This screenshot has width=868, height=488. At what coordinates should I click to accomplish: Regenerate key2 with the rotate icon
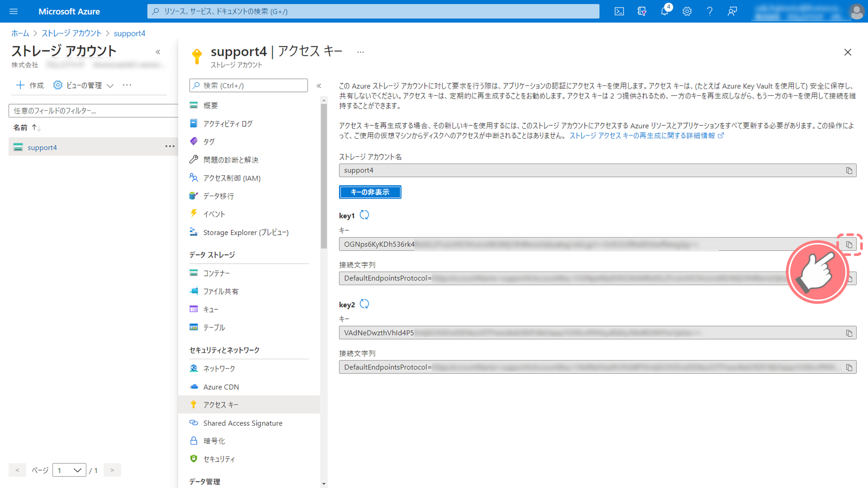(x=364, y=304)
